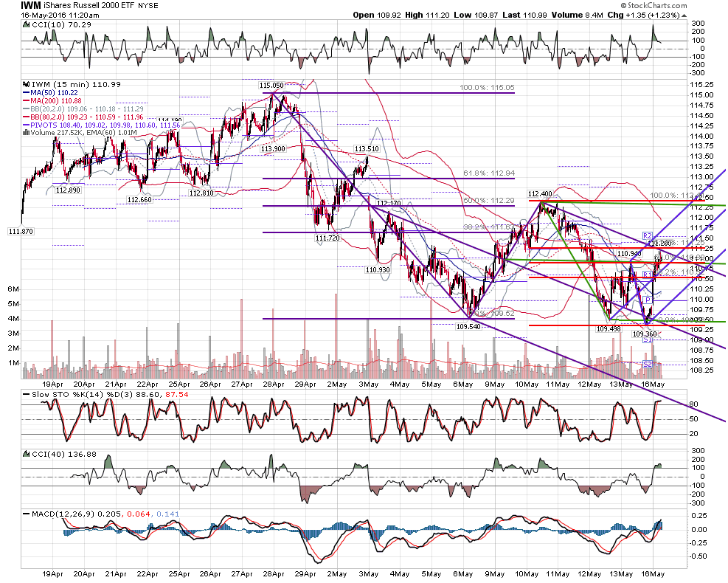Select the Low 109.87 value
The image size is (728, 583).
(x=476, y=15)
